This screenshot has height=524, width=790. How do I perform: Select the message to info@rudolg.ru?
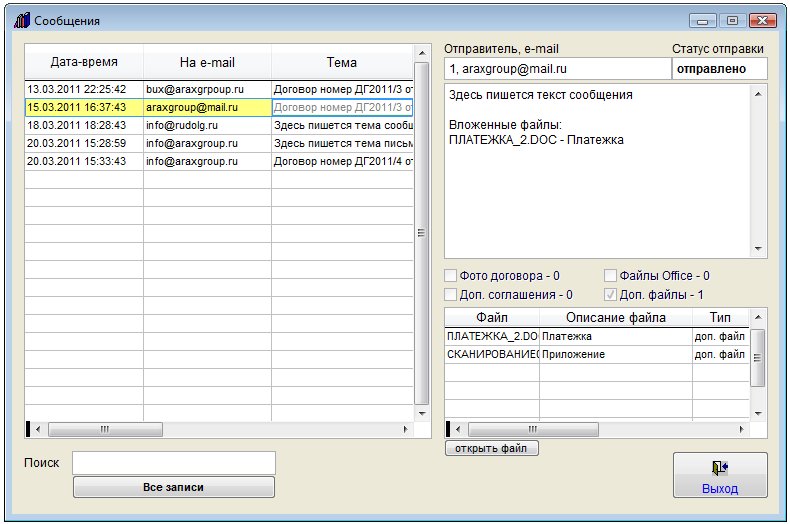pyautogui.click(x=182, y=126)
